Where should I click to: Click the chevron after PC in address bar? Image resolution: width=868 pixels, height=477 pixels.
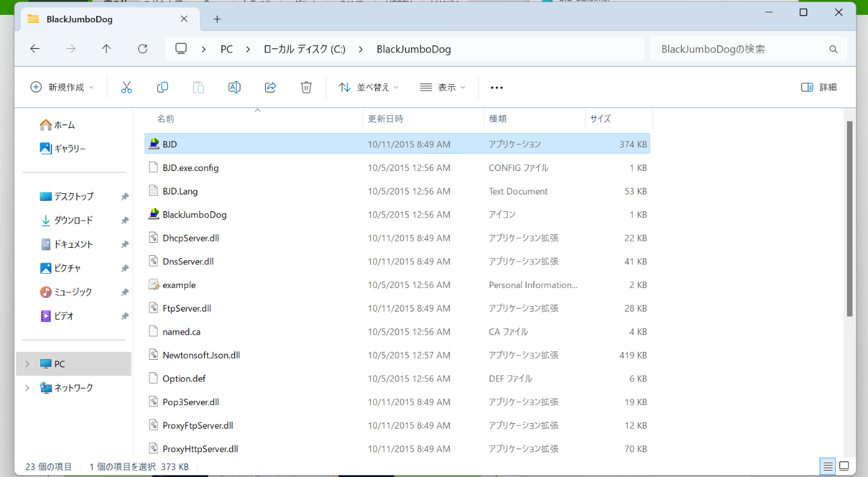pyautogui.click(x=248, y=49)
